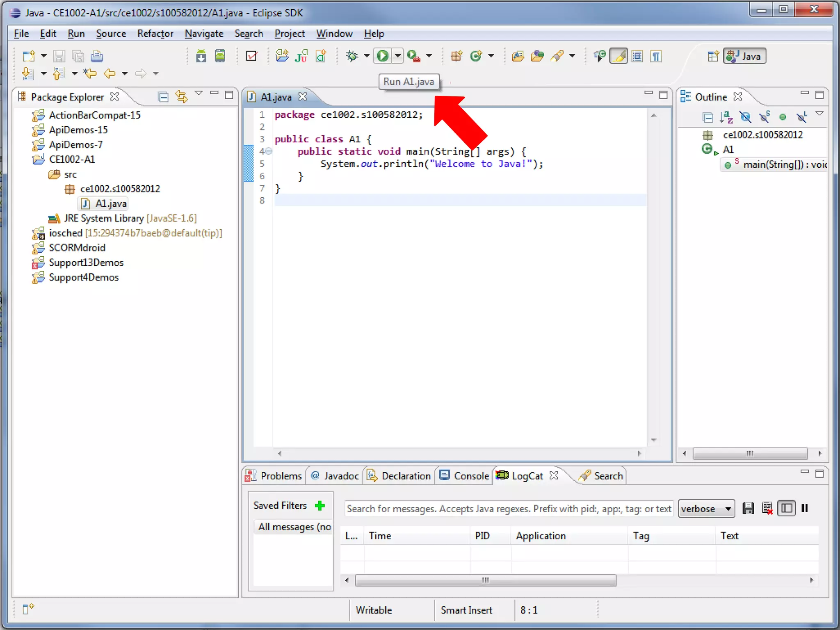
Task: Click the new XML file icon
Action: [x=321, y=56]
